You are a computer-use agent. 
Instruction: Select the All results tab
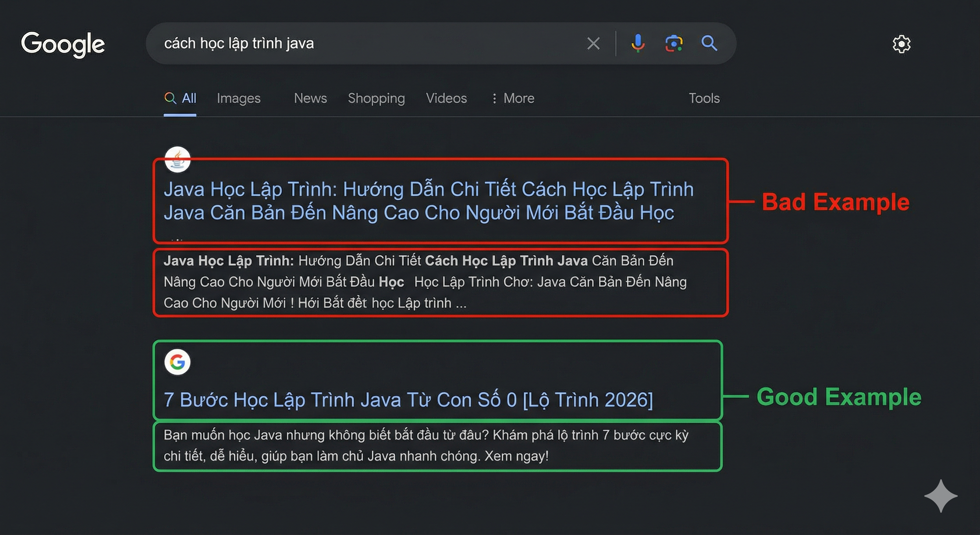[x=180, y=98]
